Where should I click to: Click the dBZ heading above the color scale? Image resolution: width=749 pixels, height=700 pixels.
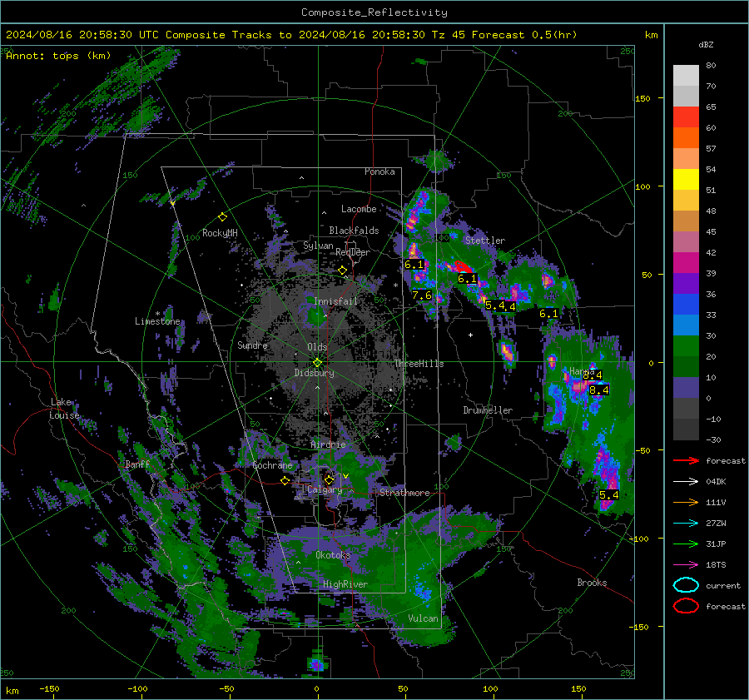pos(706,44)
